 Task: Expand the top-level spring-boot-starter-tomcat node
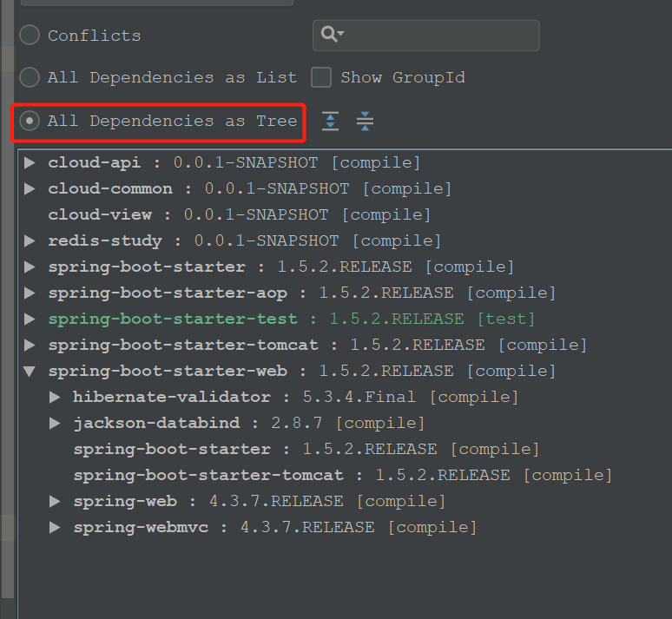[30, 345]
